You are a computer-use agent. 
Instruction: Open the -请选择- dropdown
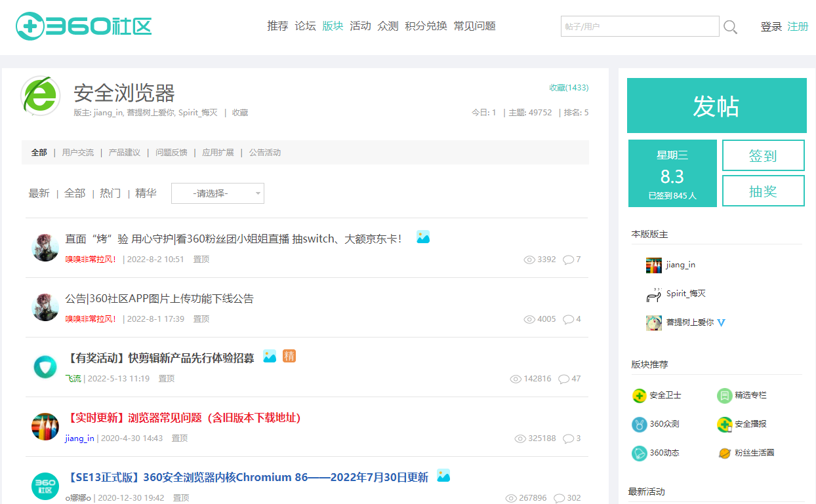pos(218,193)
